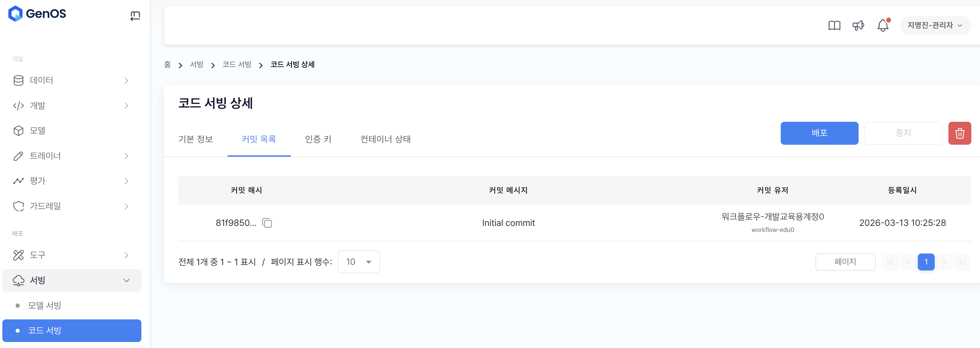
Task: Open the 지명진-관리자 user menu
Action: [x=935, y=26]
